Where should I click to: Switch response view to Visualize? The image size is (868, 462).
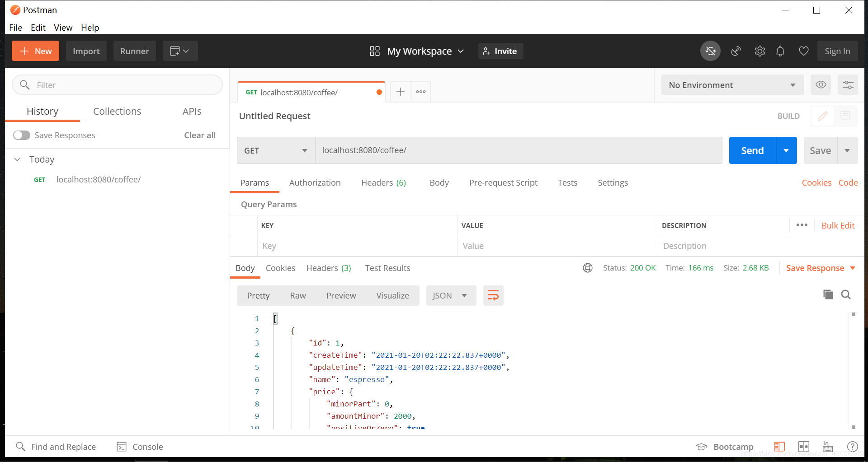[392, 295]
